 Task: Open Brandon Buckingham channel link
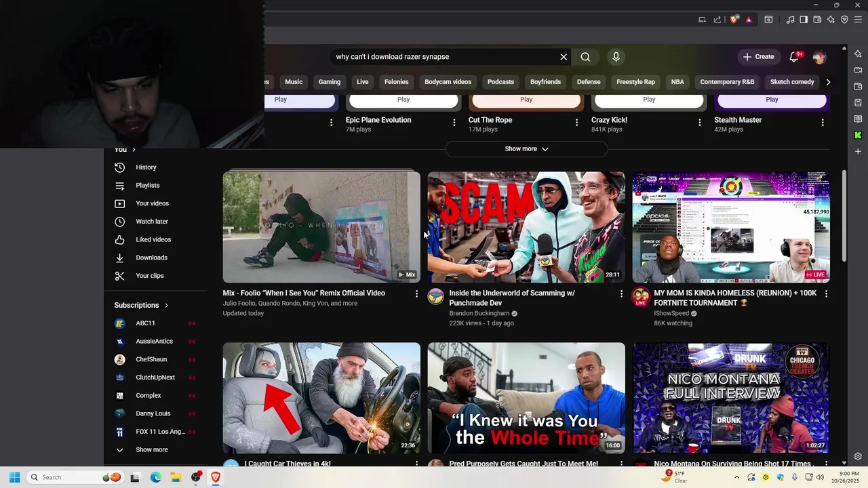click(479, 314)
